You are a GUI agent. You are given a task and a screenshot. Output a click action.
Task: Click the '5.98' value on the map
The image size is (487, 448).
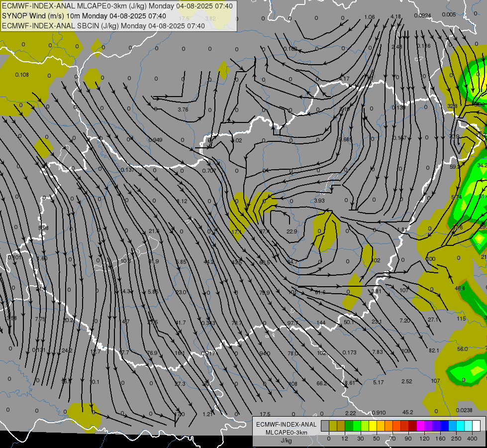(43, 228)
